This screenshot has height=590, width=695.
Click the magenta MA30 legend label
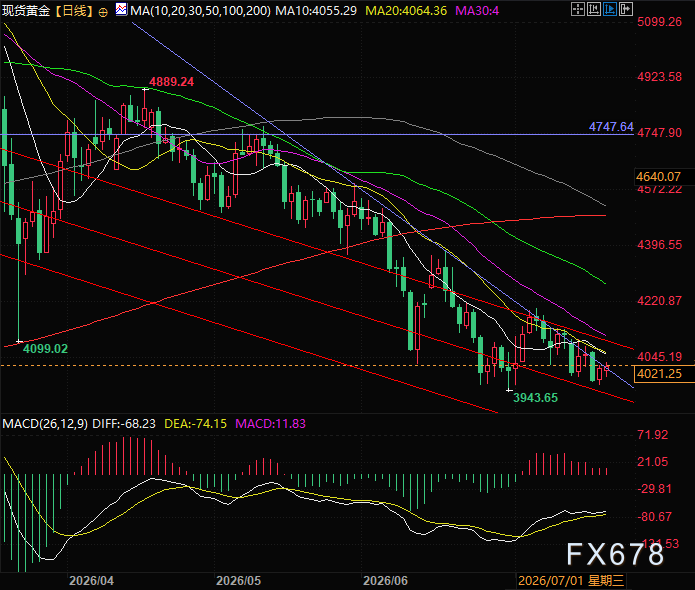(477, 11)
